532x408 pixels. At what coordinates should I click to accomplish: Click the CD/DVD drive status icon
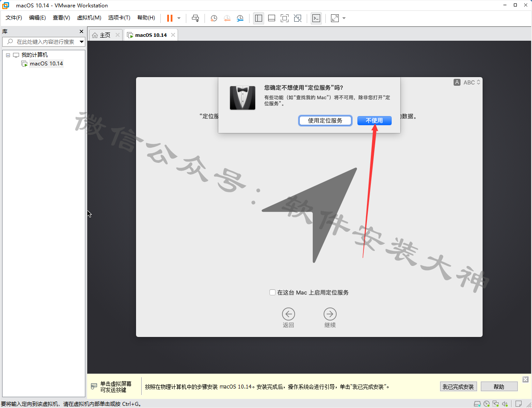[487, 404]
